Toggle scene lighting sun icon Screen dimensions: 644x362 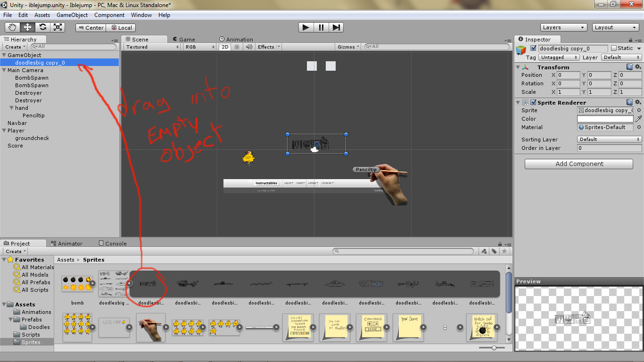237,47
